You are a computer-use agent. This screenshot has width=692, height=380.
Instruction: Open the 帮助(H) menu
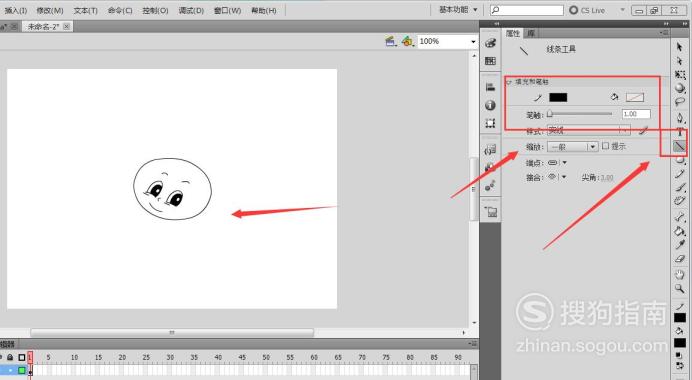(x=263, y=10)
